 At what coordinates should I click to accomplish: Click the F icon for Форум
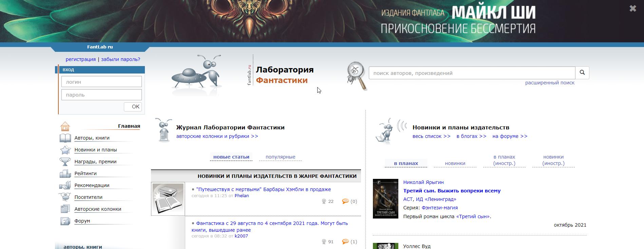click(x=65, y=221)
